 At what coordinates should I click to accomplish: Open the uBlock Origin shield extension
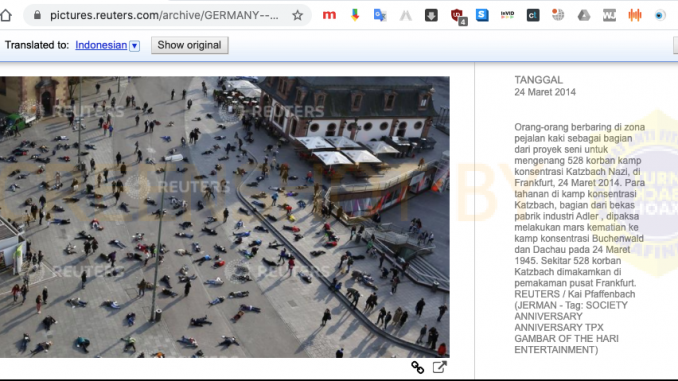point(457,16)
